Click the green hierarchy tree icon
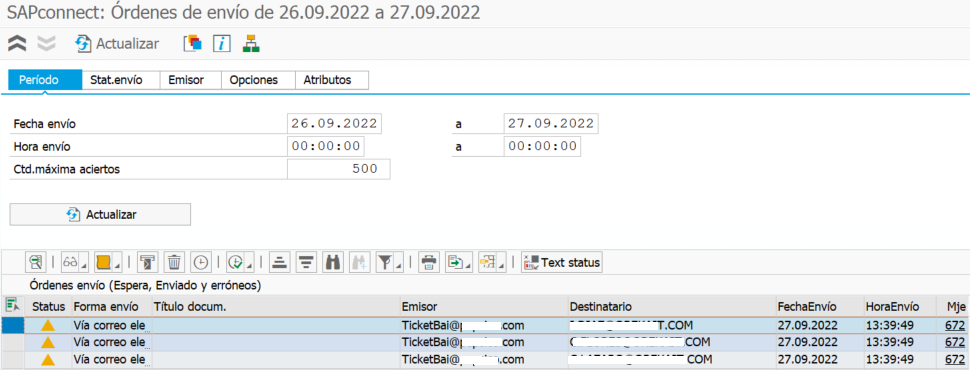970x370 pixels. pos(251,43)
